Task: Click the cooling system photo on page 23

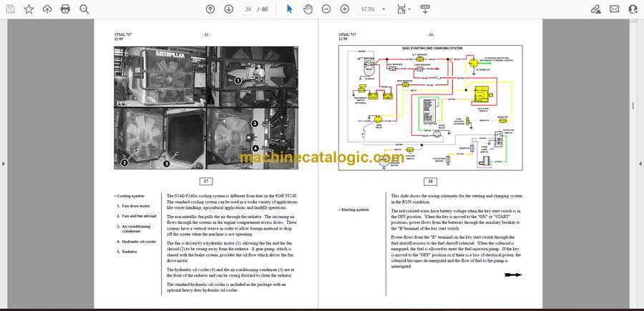Action: click(206, 107)
